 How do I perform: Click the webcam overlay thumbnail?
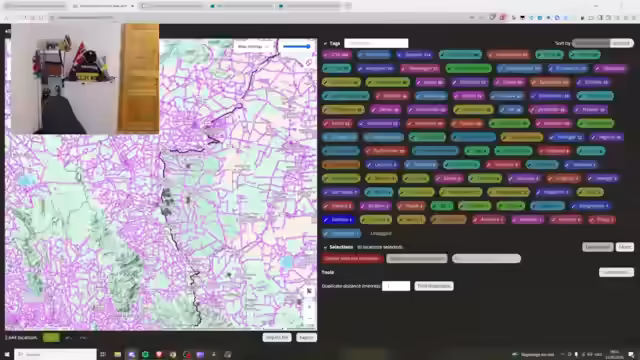pos(85,79)
